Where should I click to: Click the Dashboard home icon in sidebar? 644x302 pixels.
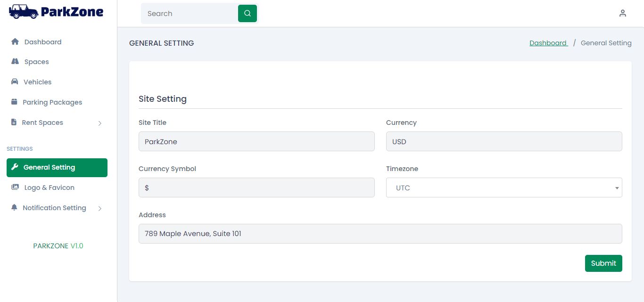coord(15,42)
